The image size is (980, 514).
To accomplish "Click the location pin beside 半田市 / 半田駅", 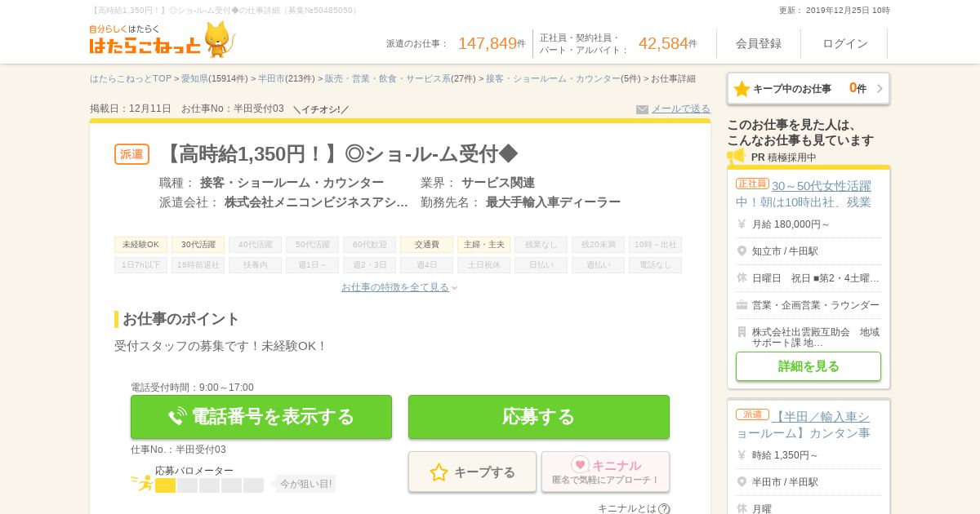I will 742,482.
